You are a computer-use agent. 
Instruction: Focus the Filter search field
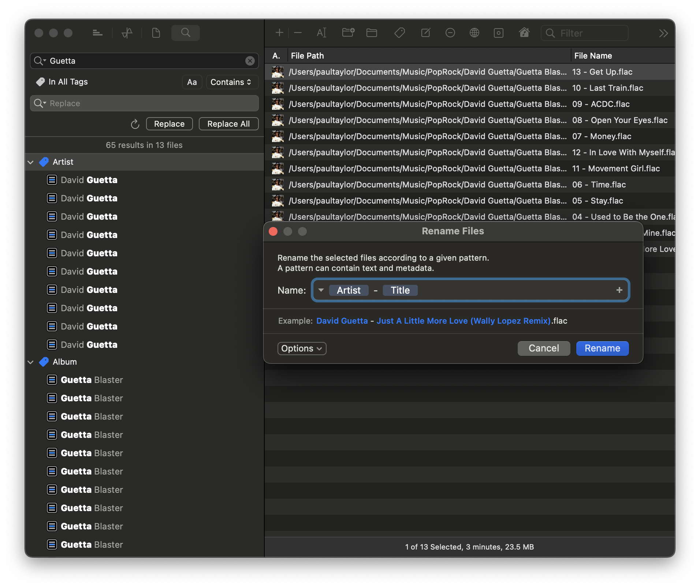click(x=585, y=33)
